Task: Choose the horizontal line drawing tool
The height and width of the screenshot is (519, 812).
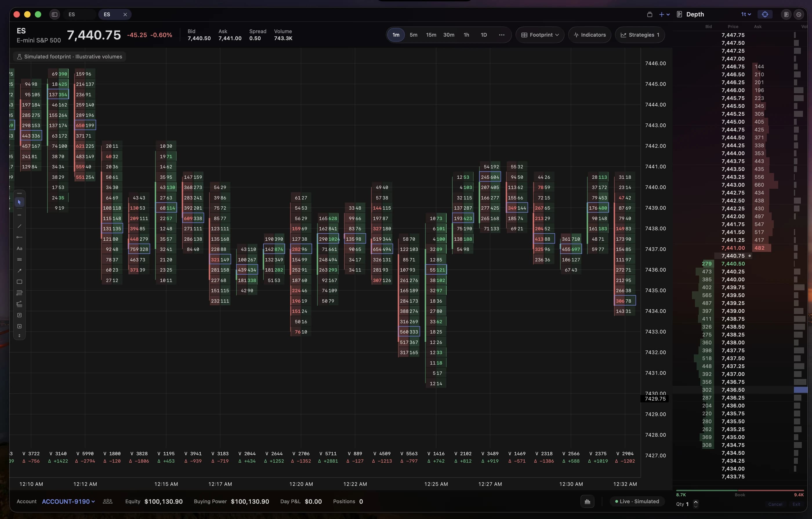Action: [x=19, y=215]
